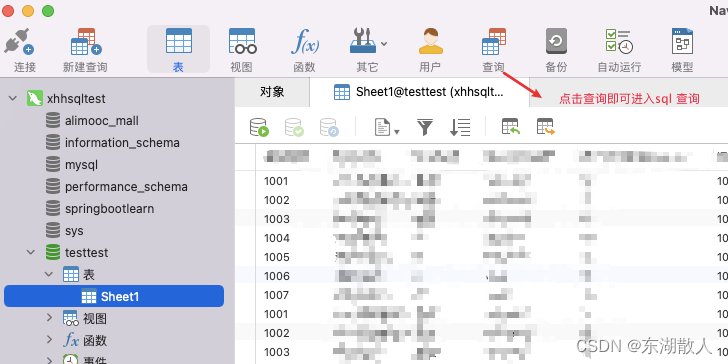Click the Import table green arrow icon

pyautogui.click(x=511, y=127)
